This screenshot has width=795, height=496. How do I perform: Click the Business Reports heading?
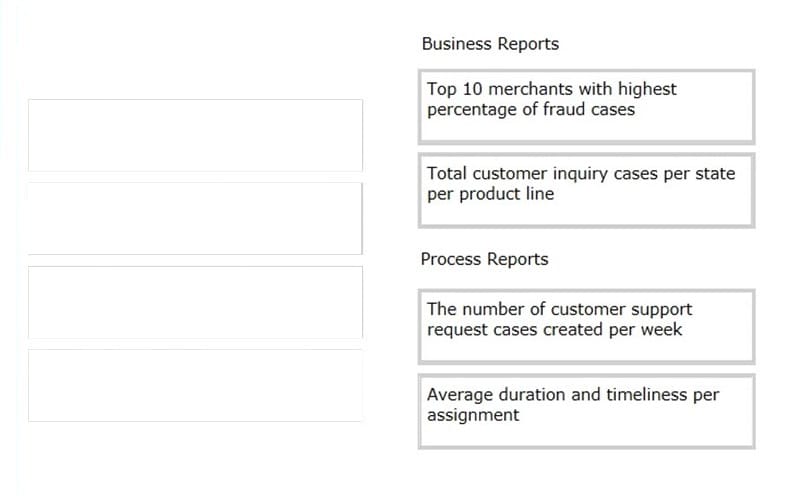(490, 44)
